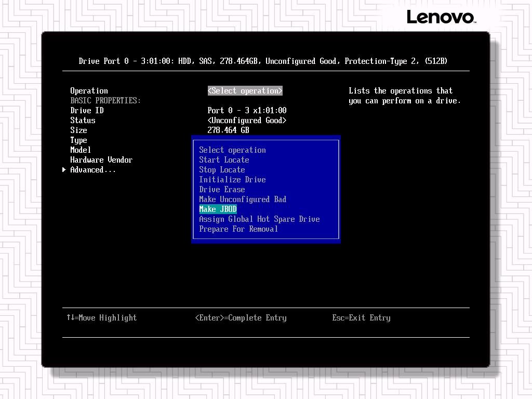The height and width of the screenshot is (399, 532).
Task: Click the Move Highlight arrows hint
Action: (101, 318)
